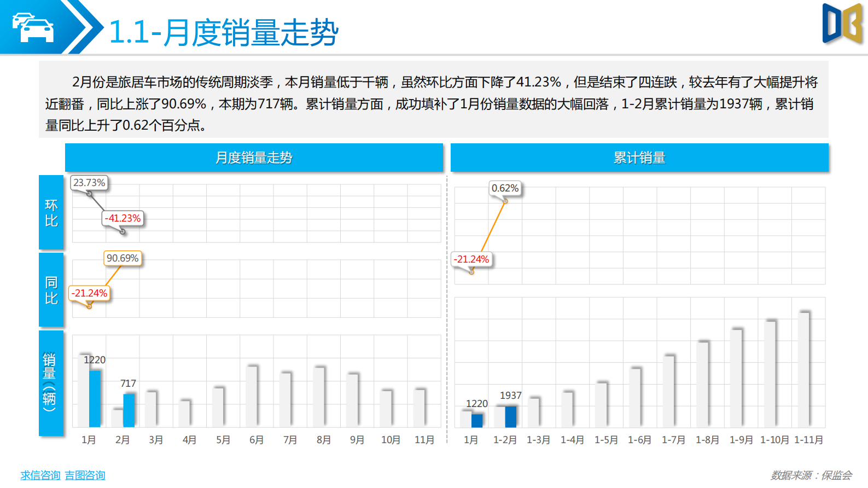Click the -21.24% label in 累计销量 chart
The height and width of the screenshot is (488, 868).
click(x=471, y=259)
